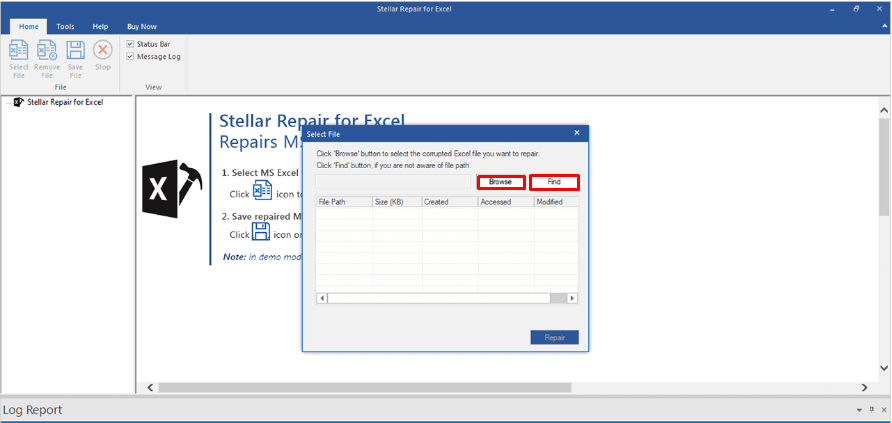892x423 pixels.
Task: Click the file path input field
Action: [393, 182]
